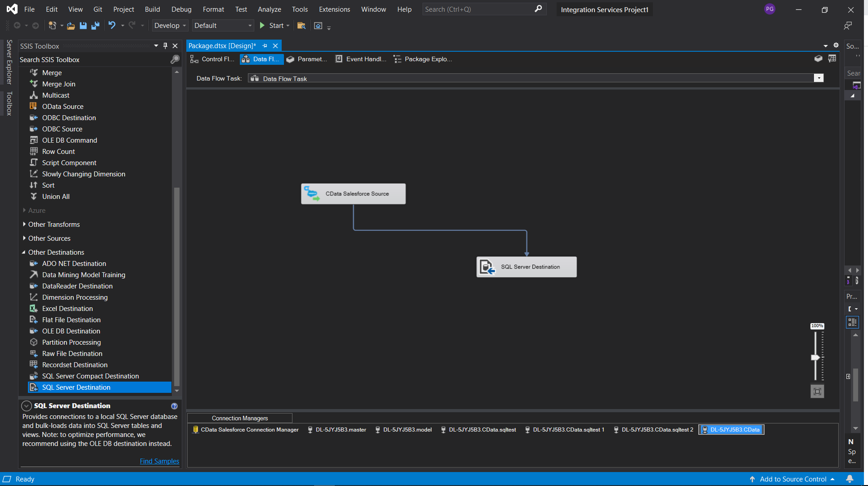Viewport: 868px width, 486px height.
Task: Click the notifications bell in the status bar
Action: point(850,479)
